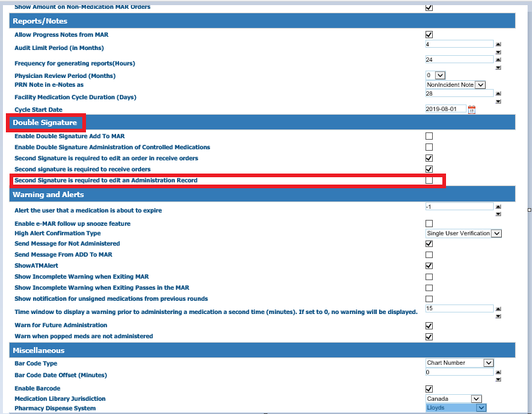The image size is (532, 414).
Task: Check Second Signature to edit Administration Record
Action: point(429,180)
